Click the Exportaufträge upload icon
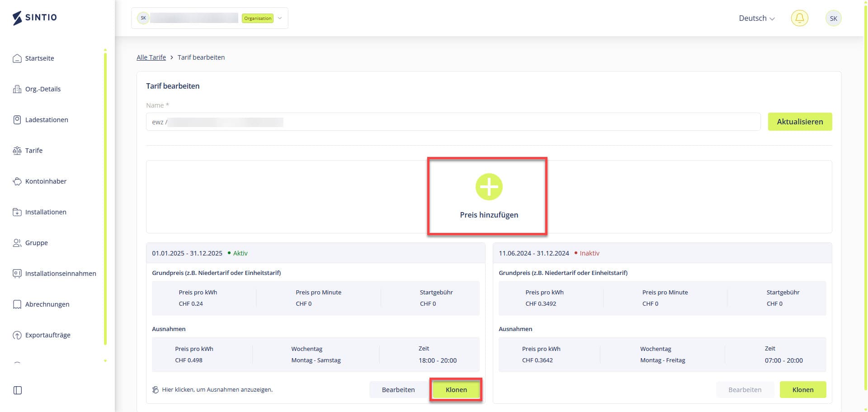The height and width of the screenshot is (412, 868). click(x=17, y=335)
